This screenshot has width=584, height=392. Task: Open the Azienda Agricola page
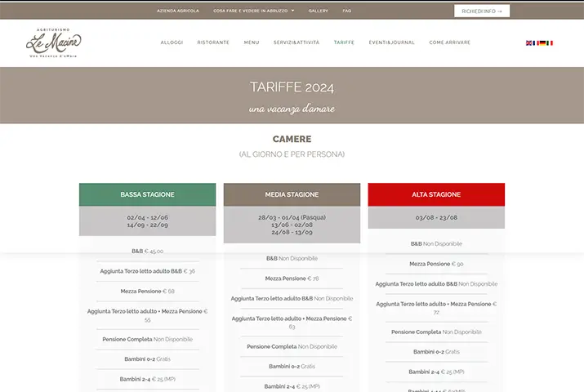pos(178,11)
